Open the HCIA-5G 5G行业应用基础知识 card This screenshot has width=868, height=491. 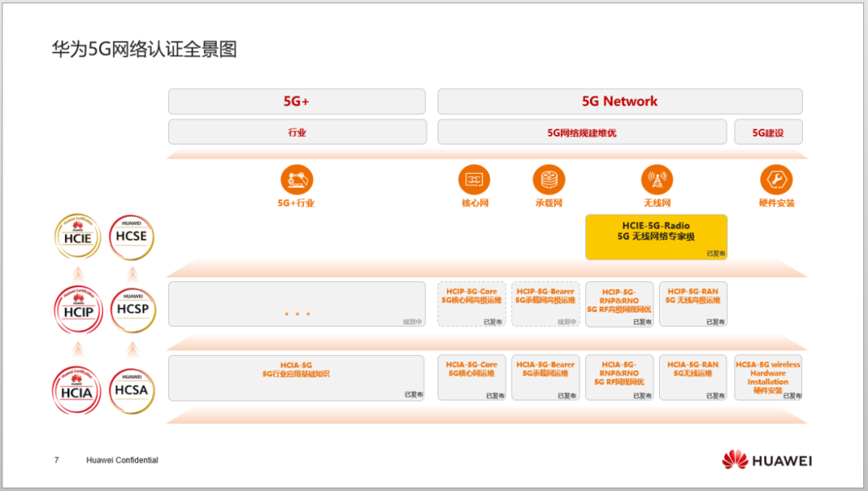[x=296, y=378]
